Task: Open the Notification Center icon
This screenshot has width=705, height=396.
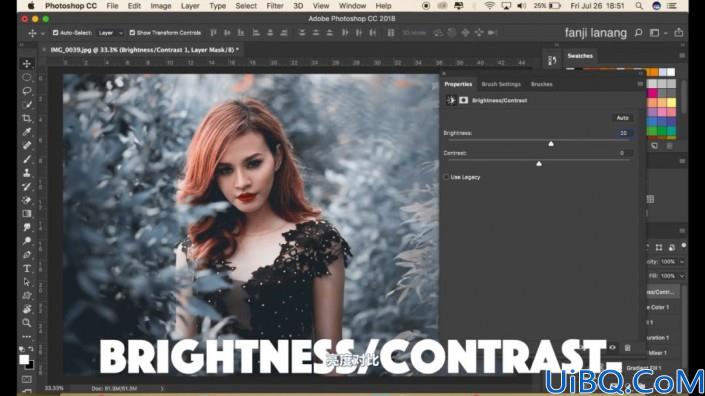Action: coord(672,6)
